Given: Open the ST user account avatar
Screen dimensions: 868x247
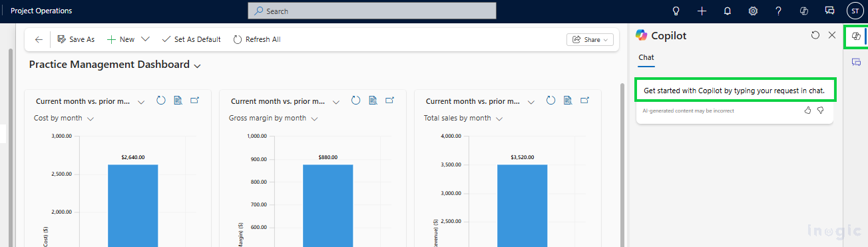Looking at the screenshot, I should tap(855, 11).
